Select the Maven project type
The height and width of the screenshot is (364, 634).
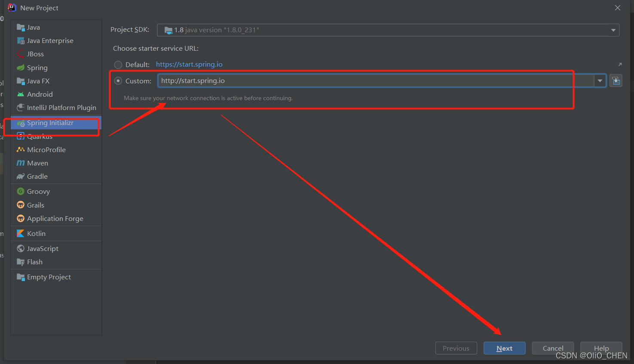tap(37, 163)
